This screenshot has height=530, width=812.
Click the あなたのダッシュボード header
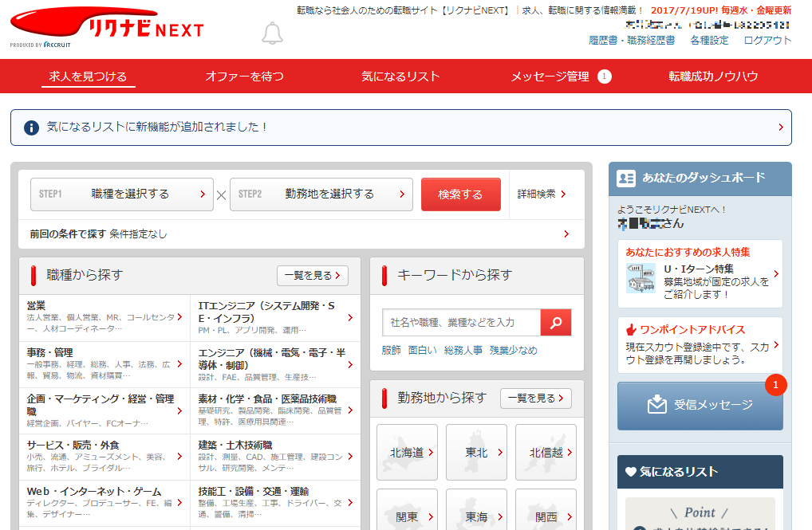[x=700, y=179]
